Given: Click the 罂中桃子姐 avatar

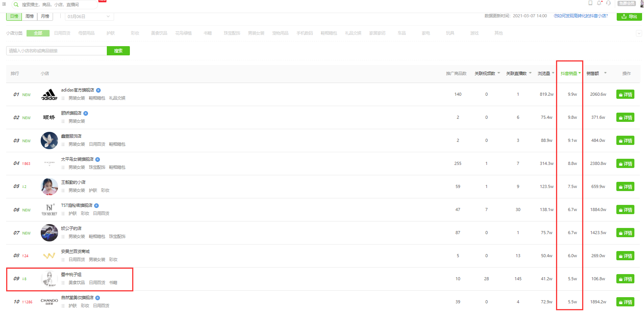Looking at the screenshot, I should click(x=49, y=279).
